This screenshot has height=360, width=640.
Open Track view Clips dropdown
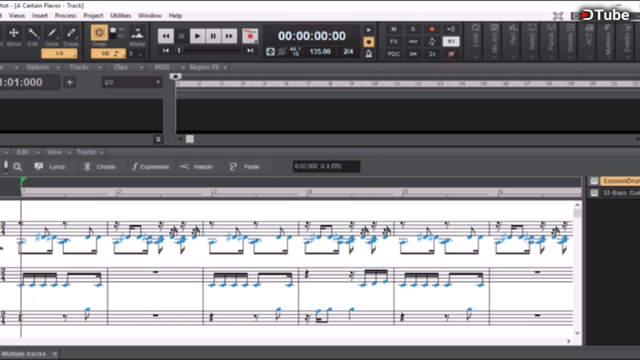coord(128,67)
